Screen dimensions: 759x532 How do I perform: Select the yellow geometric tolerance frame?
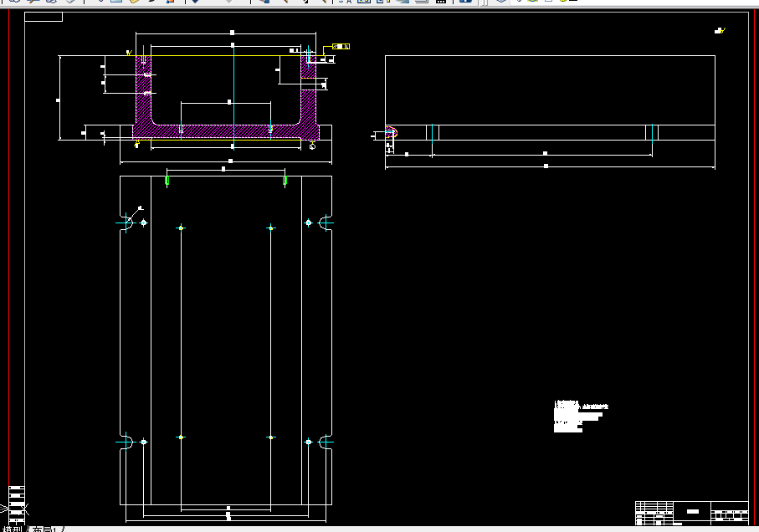341,47
